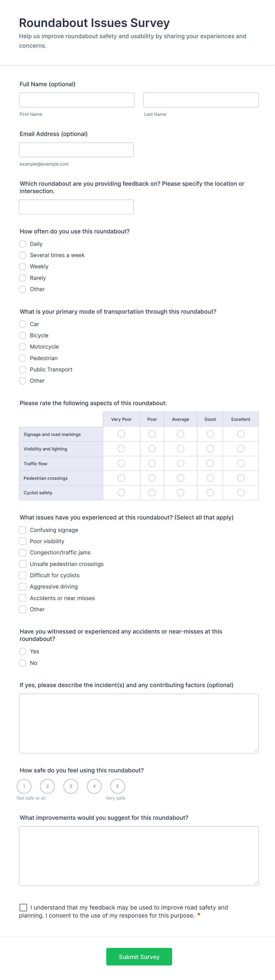Check the 'Confusing signage' issue

(22, 530)
